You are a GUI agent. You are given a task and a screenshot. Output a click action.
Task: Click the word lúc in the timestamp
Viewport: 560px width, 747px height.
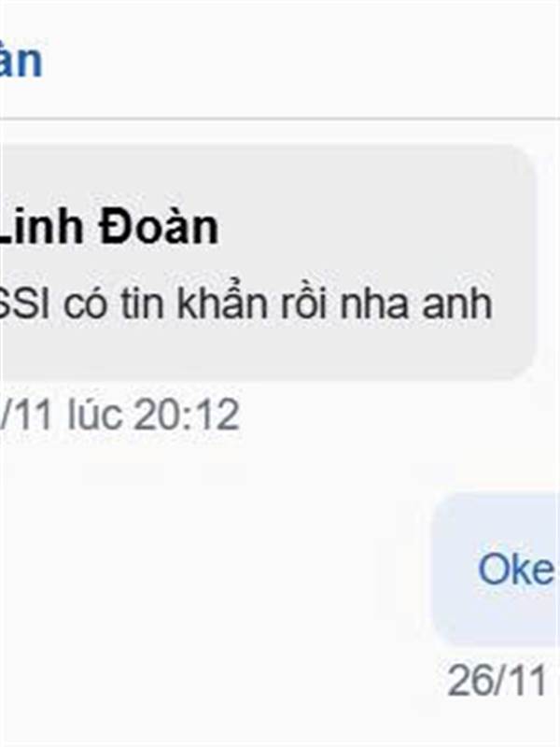(x=95, y=415)
